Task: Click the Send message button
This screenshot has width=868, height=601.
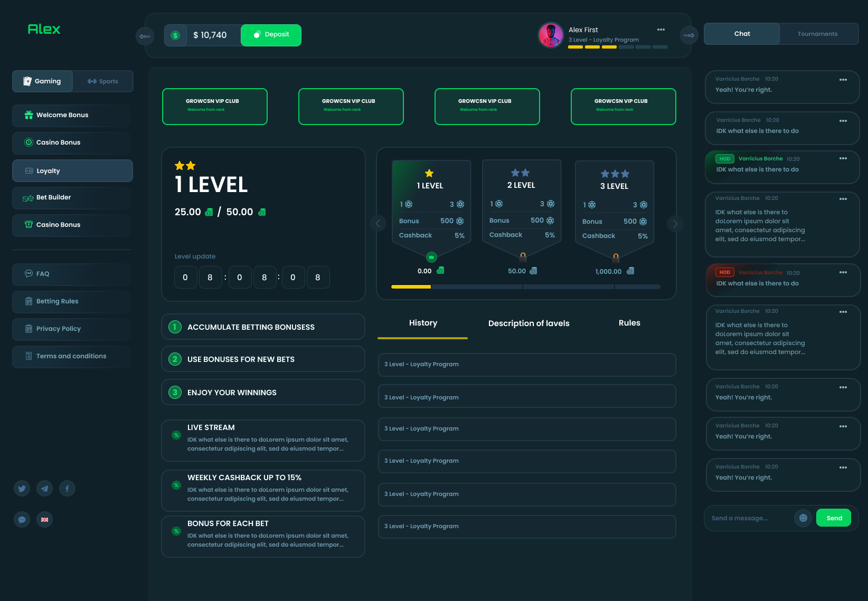Action: coord(834,518)
